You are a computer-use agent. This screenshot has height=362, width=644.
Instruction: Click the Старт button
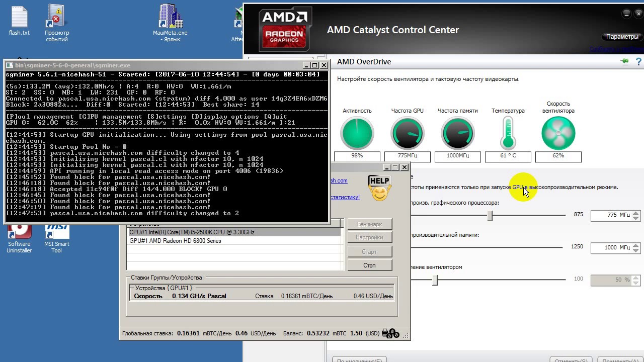[x=369, y=252]
